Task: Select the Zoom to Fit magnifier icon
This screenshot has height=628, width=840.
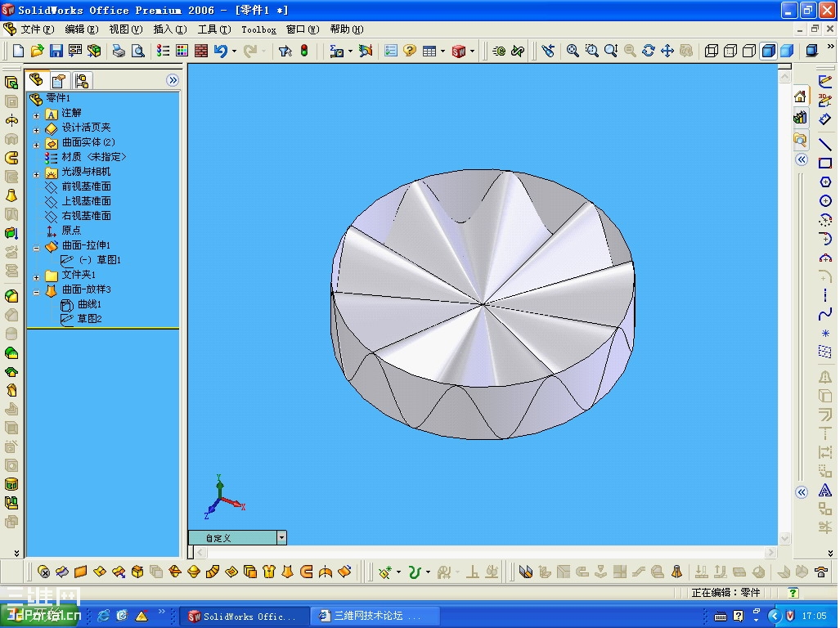Action: [573, 51]
